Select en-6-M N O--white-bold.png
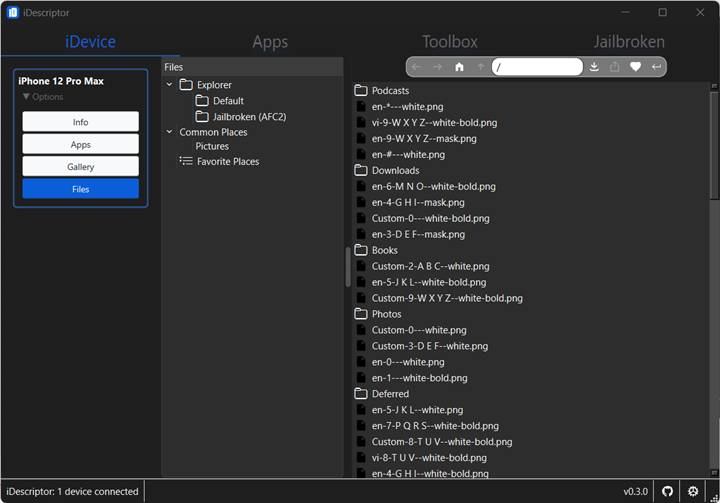720x503 pixels. click(x=433, y=187)
